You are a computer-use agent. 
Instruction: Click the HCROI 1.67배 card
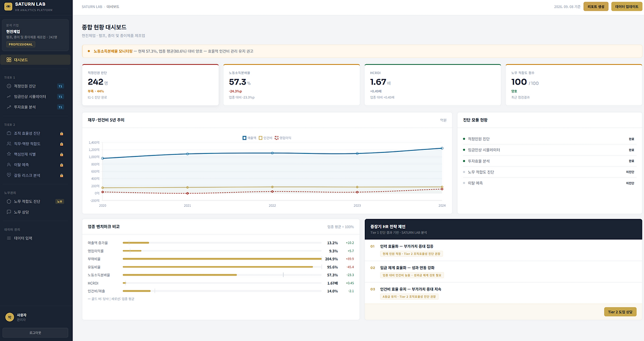(433, 84)
